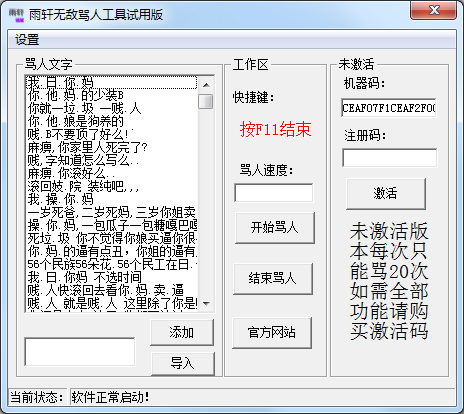Screen dimensions: 464x414
Task: Open the 设置 menu
Action: [27, 40]
